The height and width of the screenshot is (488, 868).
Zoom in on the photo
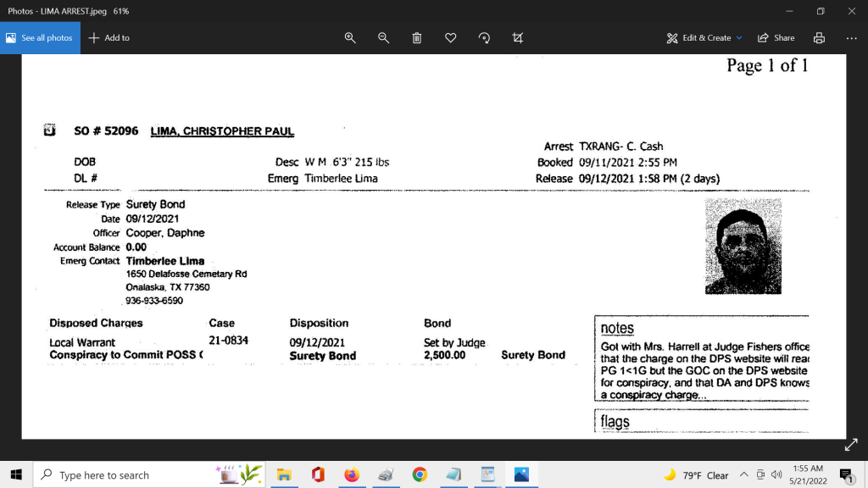coord(350,37)
